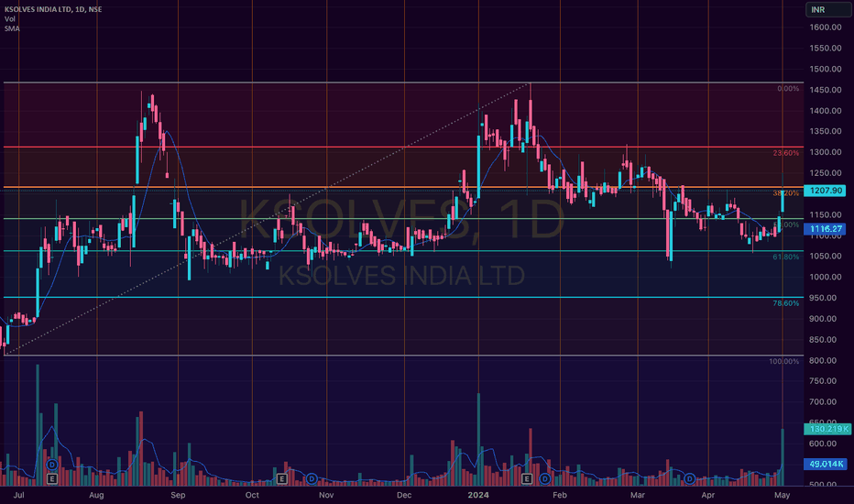Select the SMA indicator label
The height and width of the screenshot is (504, 854).
click(x=12, y=28)
